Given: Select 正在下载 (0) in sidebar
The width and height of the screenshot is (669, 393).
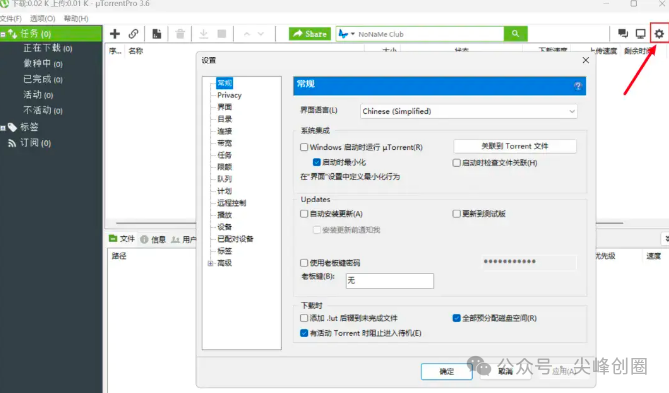Looking at the screenshot, I should pyautogui.click(x=48, y=48).
